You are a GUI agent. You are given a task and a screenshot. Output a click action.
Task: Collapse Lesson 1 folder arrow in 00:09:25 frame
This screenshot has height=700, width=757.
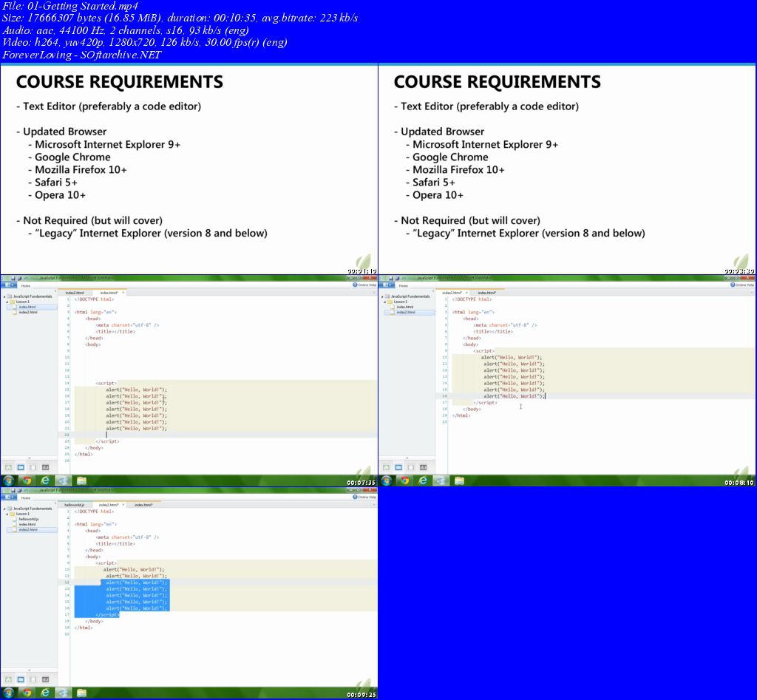point(7,514)
